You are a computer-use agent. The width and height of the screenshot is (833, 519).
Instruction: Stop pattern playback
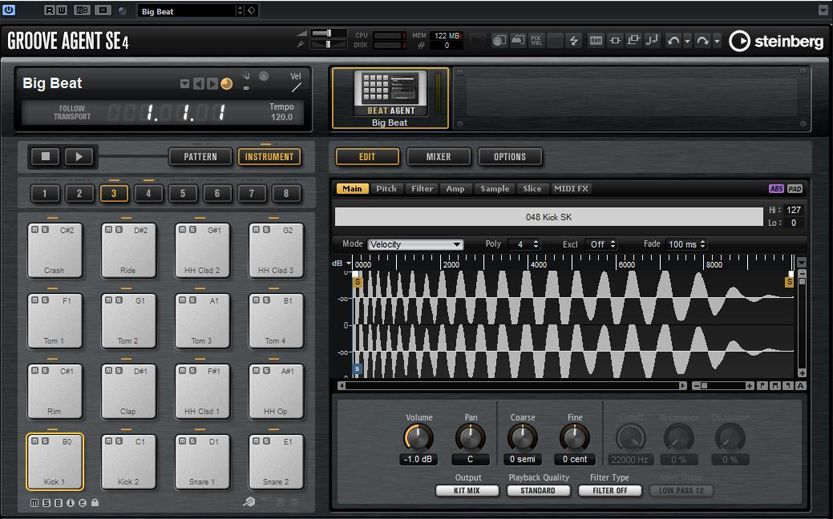pyautogui.click(x=46, y=156)
